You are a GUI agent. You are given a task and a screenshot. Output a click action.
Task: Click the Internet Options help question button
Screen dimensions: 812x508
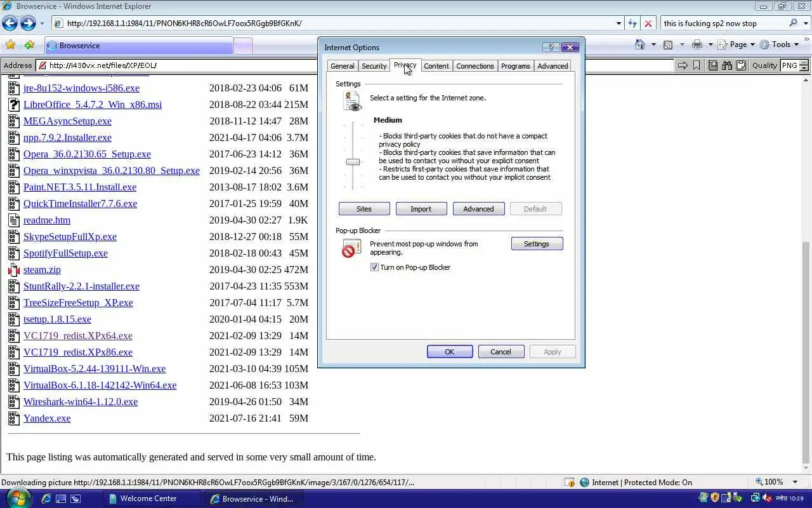[x=551, y=47]
